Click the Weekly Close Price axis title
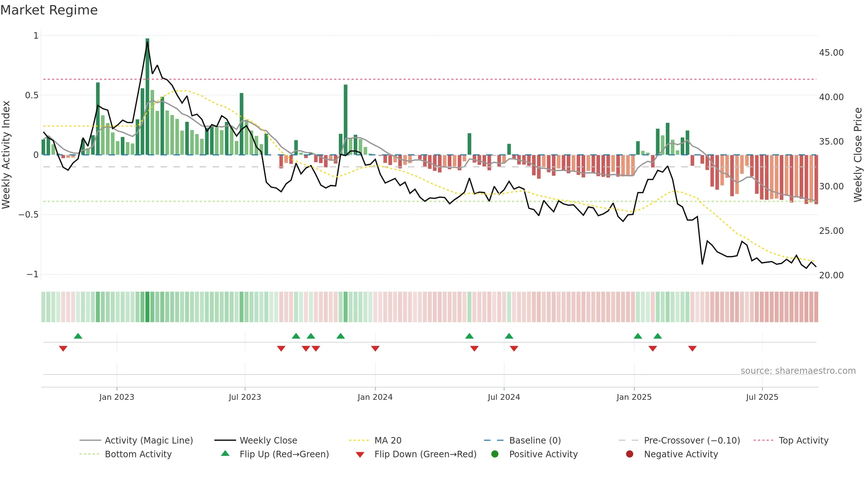The width and height of the screenshot is (868, 488). click(858, 155)
